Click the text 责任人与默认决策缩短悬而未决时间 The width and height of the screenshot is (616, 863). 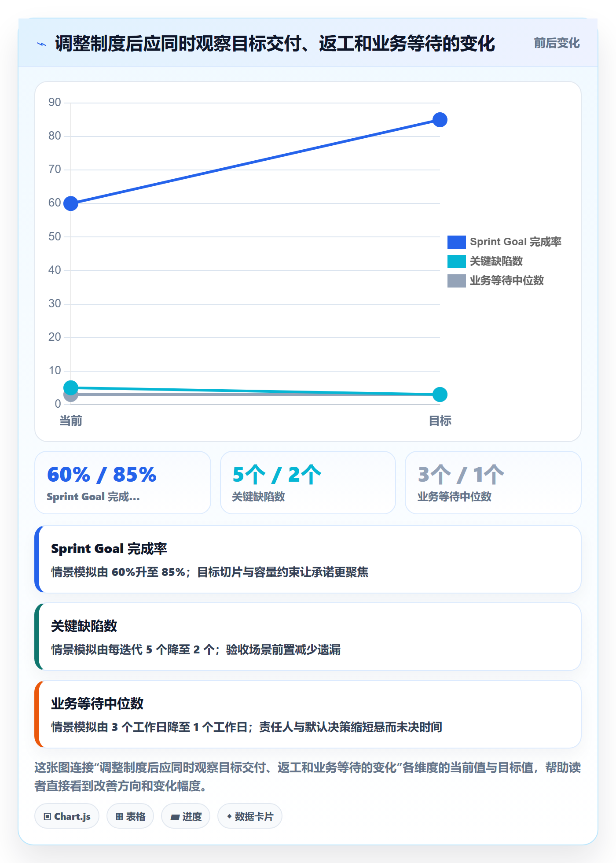click(x=350, y=727)
